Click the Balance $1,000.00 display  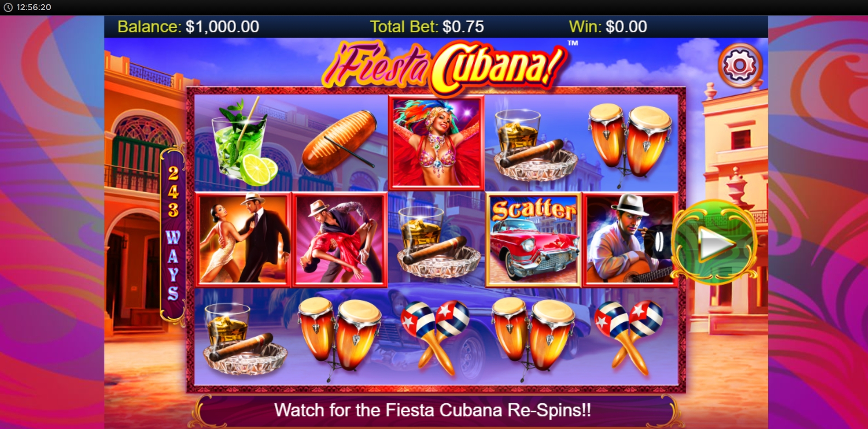(x=188, y=27)
